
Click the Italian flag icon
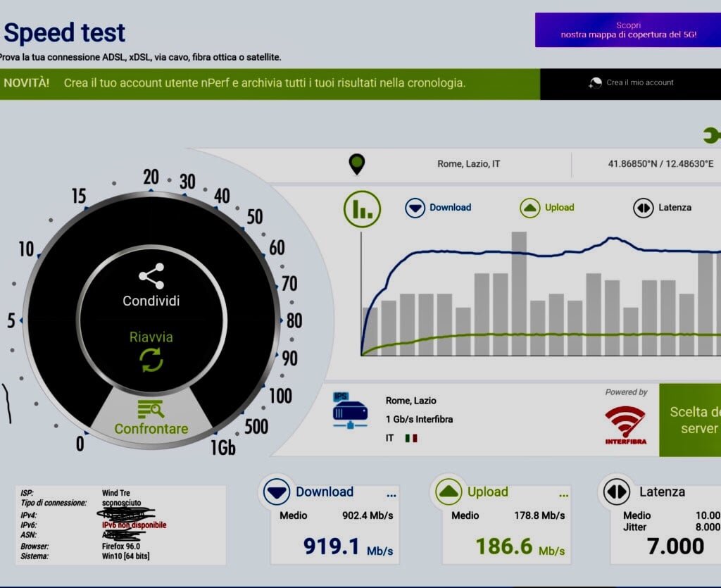pos(411,438)
